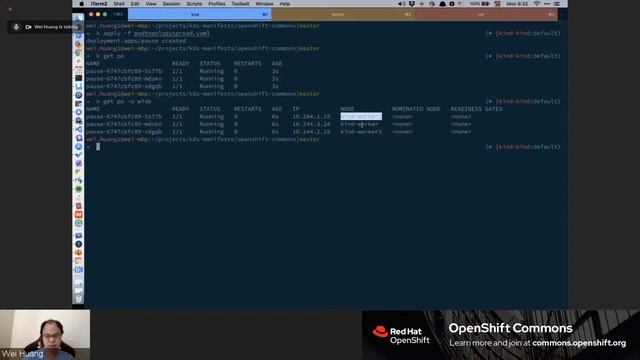Click the highlighted kind-worker2 node cell
Viewport: 640px width, 360px height.
[361, 116]
